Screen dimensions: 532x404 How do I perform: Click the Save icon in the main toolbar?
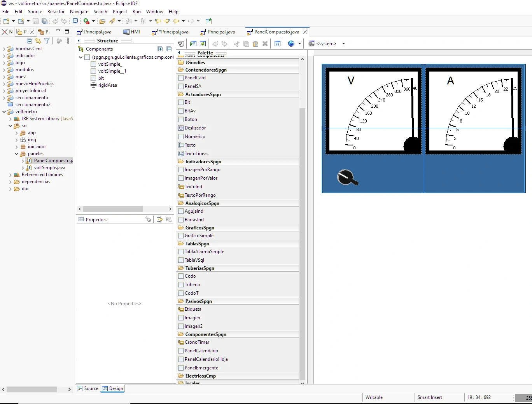pos(35,21)
